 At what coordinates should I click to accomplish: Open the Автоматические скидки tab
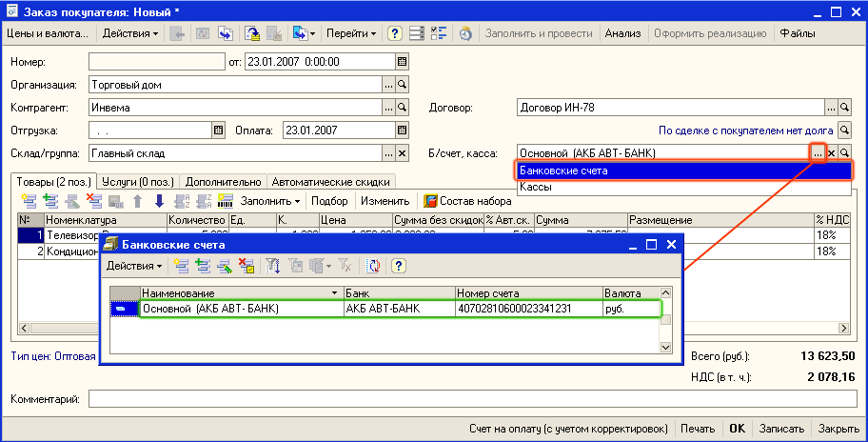coord(331,182)
